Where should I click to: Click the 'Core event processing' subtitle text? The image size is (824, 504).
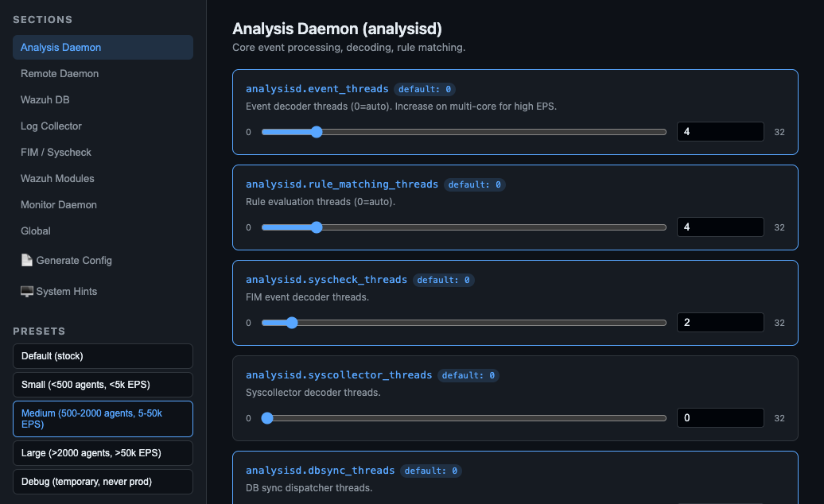[349, 47]
